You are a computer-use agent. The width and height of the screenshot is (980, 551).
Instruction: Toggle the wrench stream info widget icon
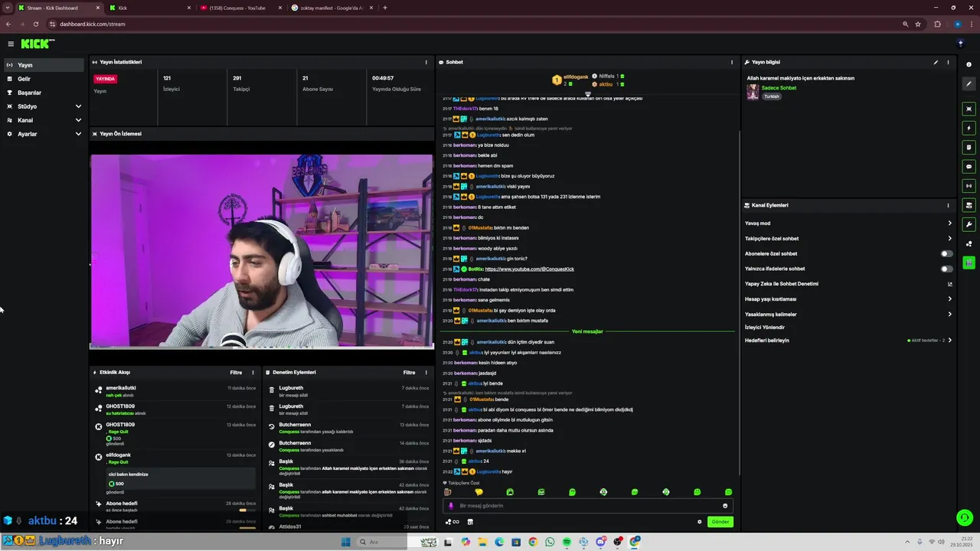969,224
